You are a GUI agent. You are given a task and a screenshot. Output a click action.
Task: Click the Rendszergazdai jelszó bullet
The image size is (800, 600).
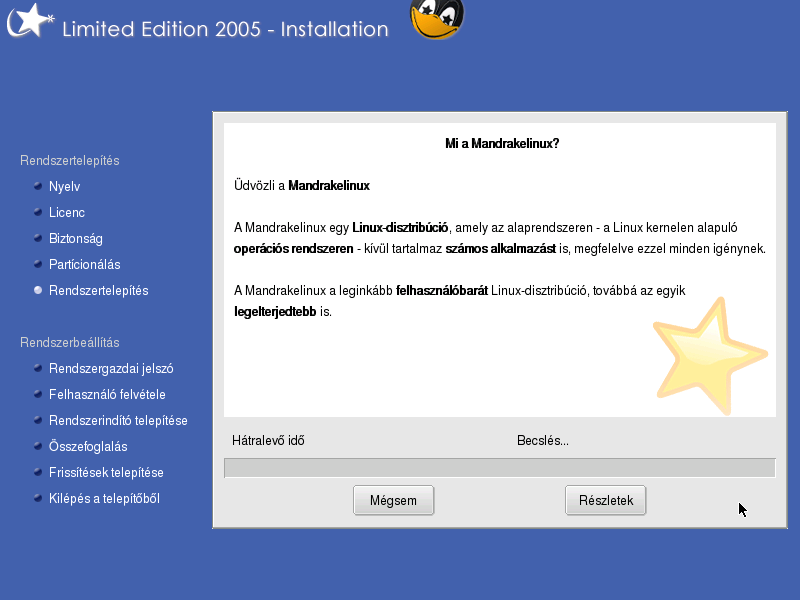pyautogui.click(x=38, y=368)
